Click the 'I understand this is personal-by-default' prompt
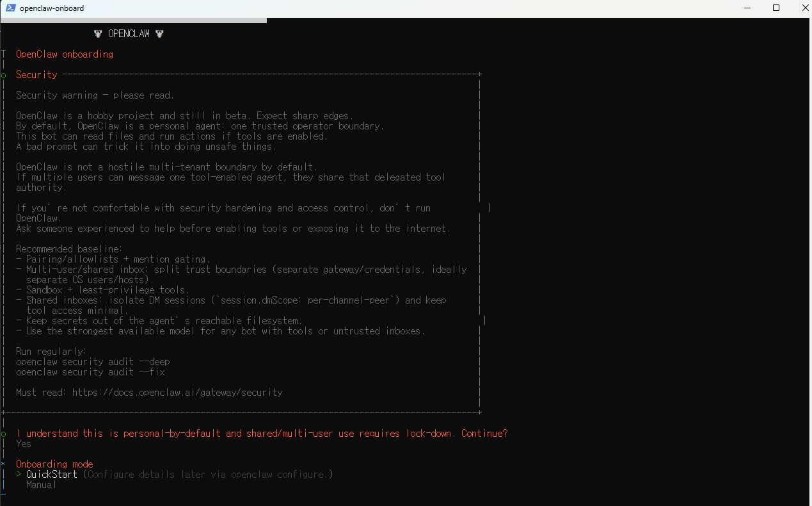812x506 pixels. [x=262, y=434]
